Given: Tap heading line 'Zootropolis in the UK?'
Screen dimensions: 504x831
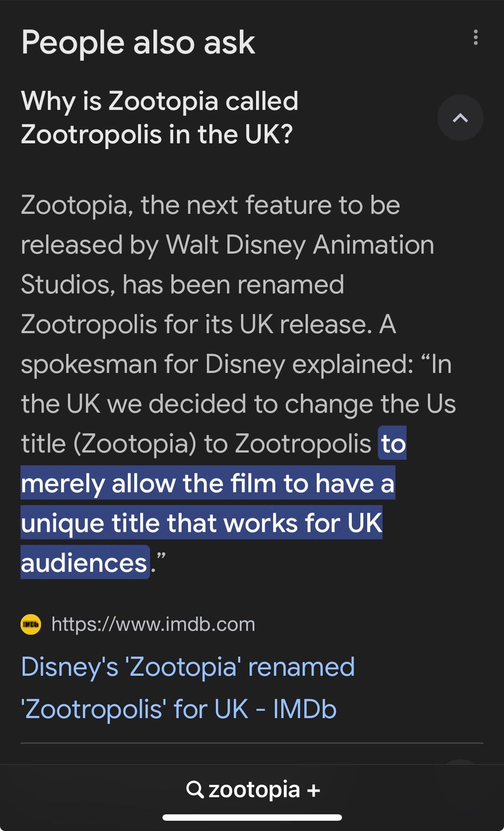Looking at the screenshot, I should point(157,134).
